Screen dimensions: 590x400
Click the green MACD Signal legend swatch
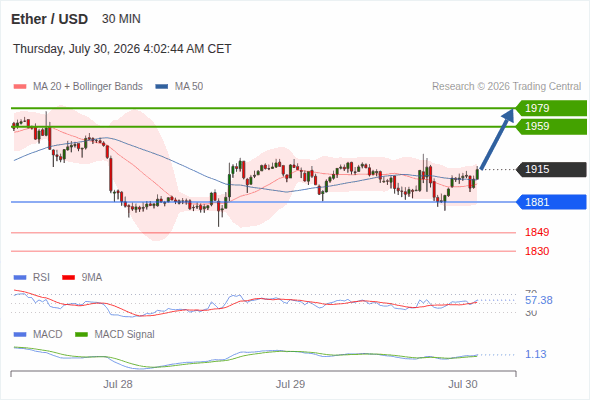pos(81,335)
